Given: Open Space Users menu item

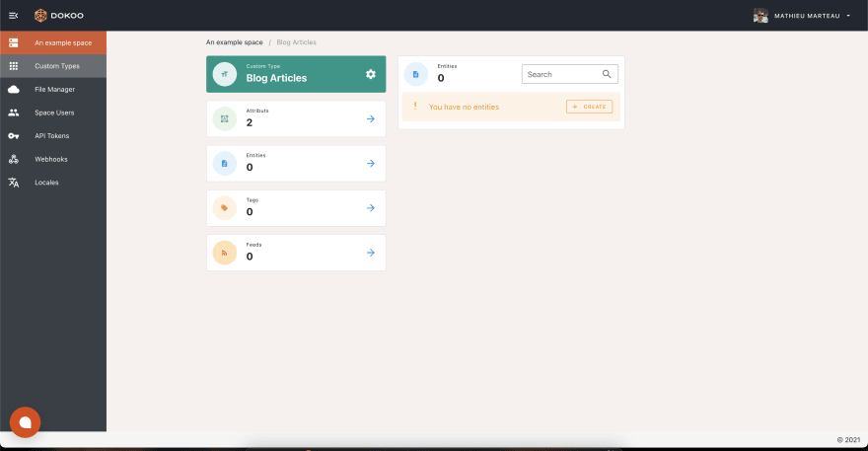Looking at the screenshot, I should click(x=53, y=113).
